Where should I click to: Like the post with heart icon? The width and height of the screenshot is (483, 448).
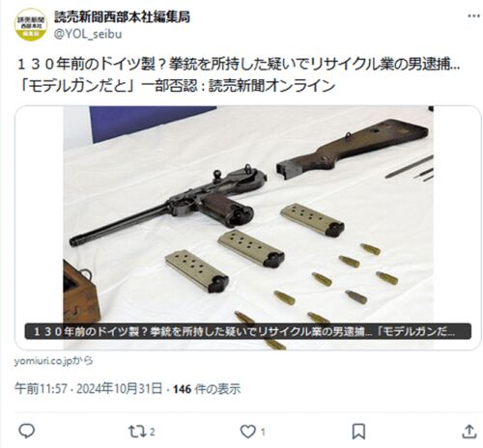pyautogui.click(x=248, y=432)
